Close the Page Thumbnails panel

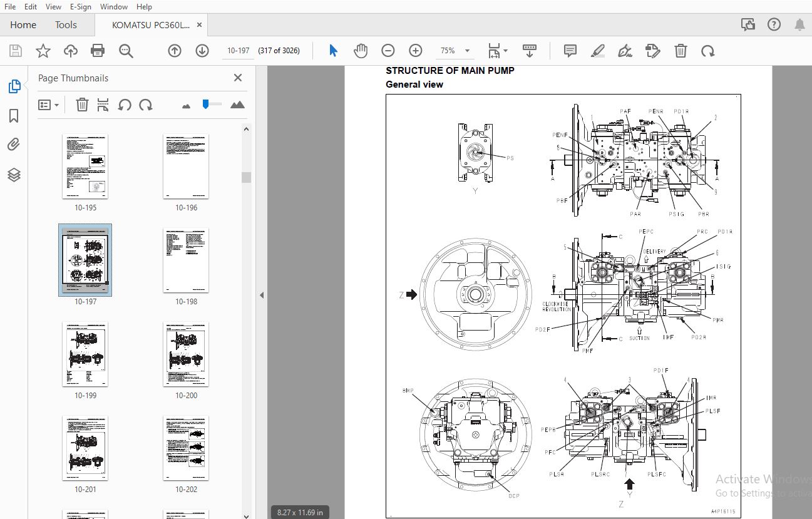tap(237, 78)
